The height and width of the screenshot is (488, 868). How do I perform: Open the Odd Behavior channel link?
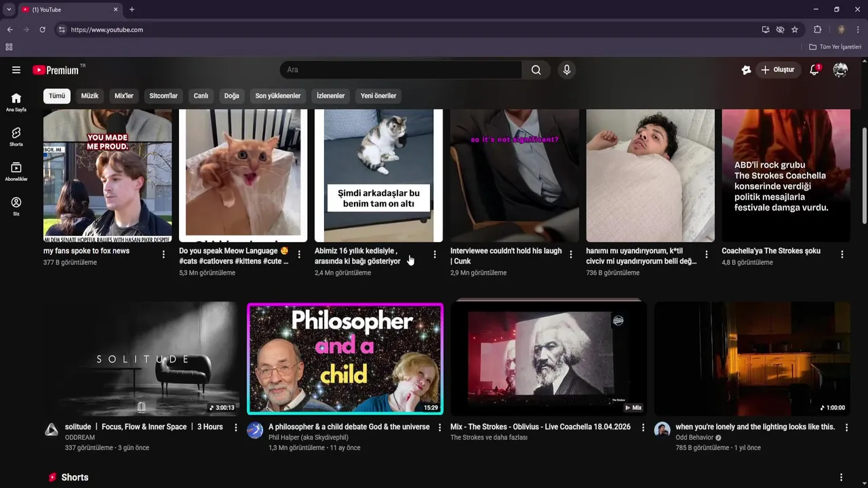pos(694,438)
